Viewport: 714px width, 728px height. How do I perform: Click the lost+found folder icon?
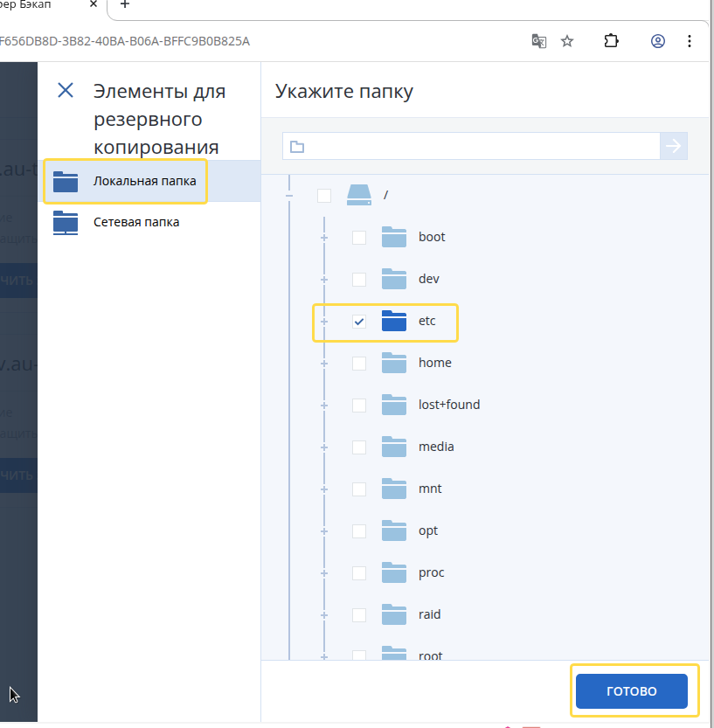pyautogui.click(x=393, y=405)
